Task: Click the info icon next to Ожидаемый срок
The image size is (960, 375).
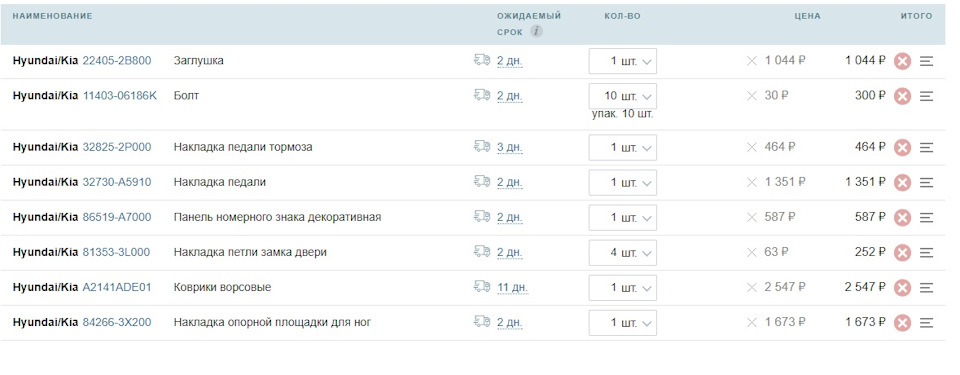Action: [536, 31]
